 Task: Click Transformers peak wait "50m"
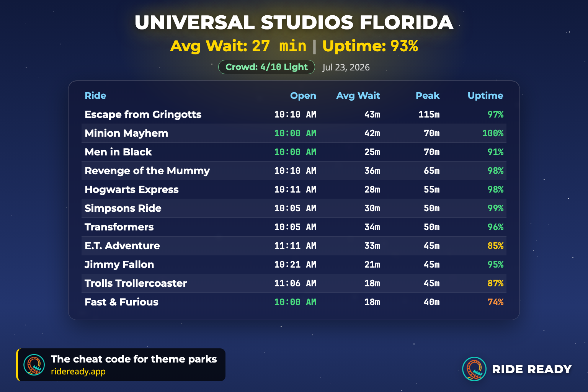[x=432, y=227]
